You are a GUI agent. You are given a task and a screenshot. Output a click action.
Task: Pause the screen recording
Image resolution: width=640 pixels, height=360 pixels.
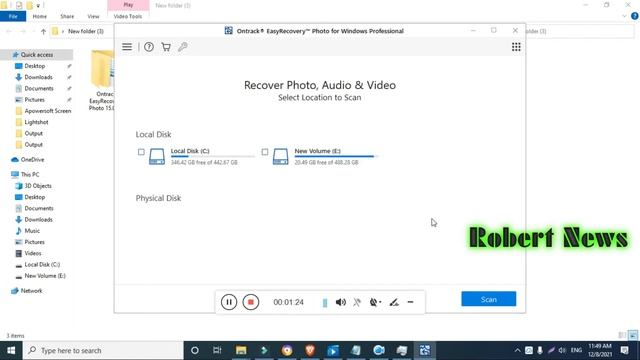click(x=229, y=302)
